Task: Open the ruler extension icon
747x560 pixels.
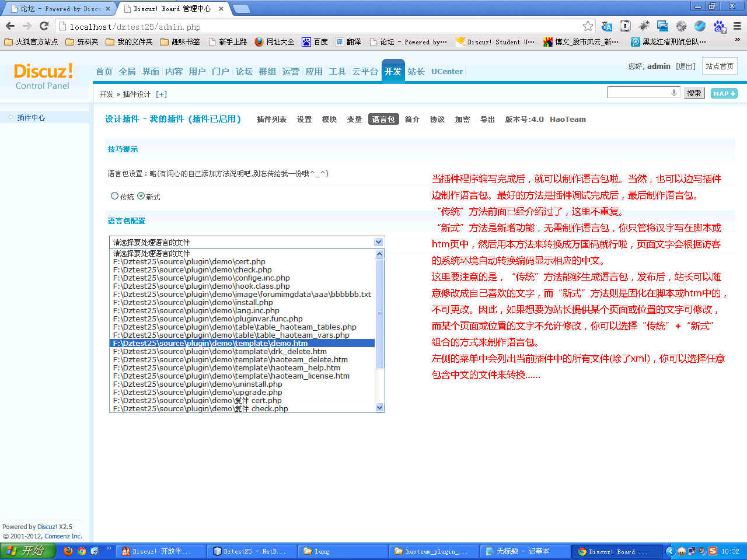Action: coord(625,26)
